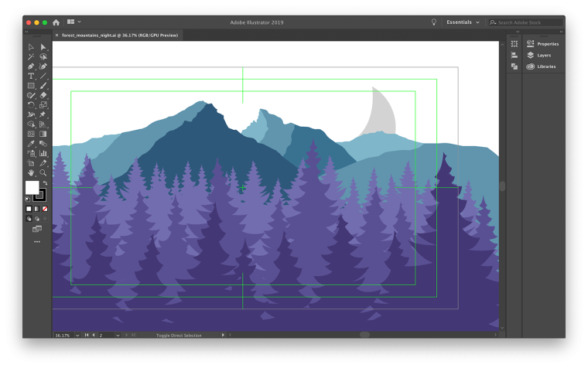
Task: Reset to default fill and stroke
Action: (x=28, y=199)
